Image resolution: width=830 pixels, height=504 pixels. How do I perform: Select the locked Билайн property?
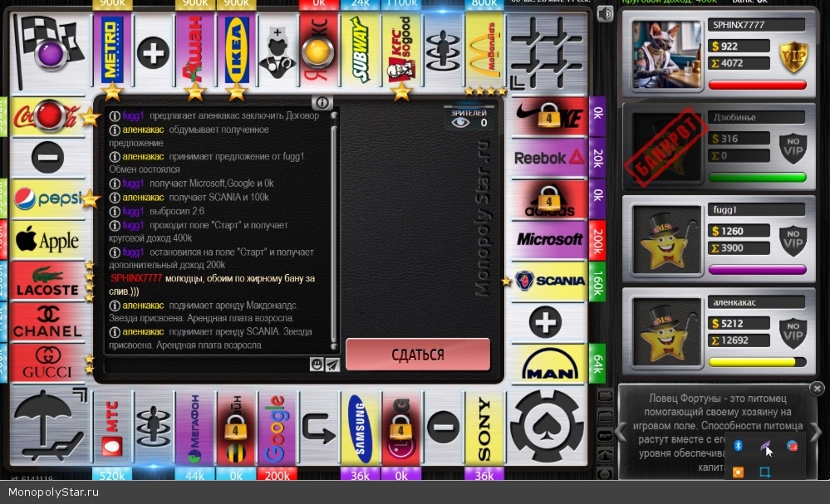click(x=236, y=428)
